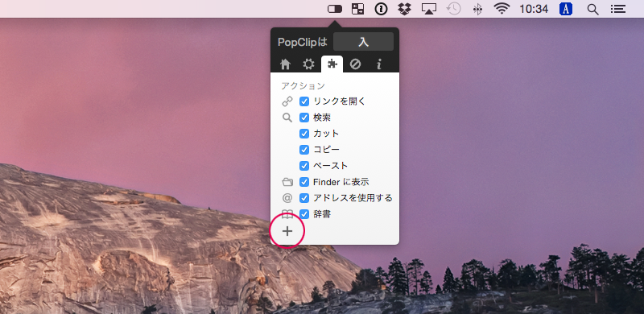Click the カット label
Screen dimensions: 644x314
tap(326, 134)
